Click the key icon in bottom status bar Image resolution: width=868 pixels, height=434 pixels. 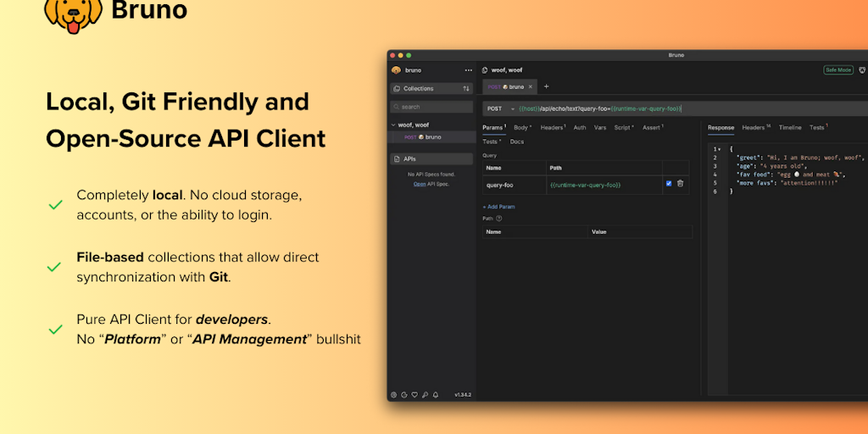click(425, 395)
